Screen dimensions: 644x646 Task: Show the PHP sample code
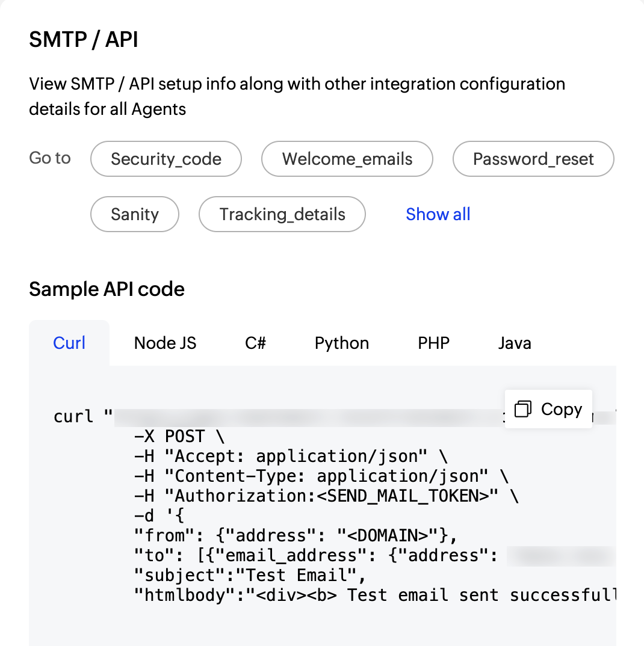pos(433,343)
